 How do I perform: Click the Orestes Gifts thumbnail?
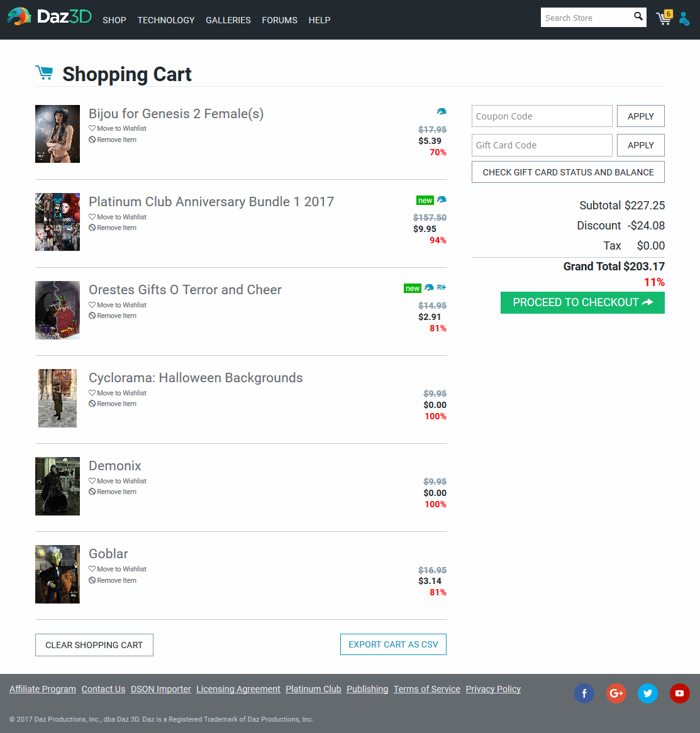coord(57,310)
